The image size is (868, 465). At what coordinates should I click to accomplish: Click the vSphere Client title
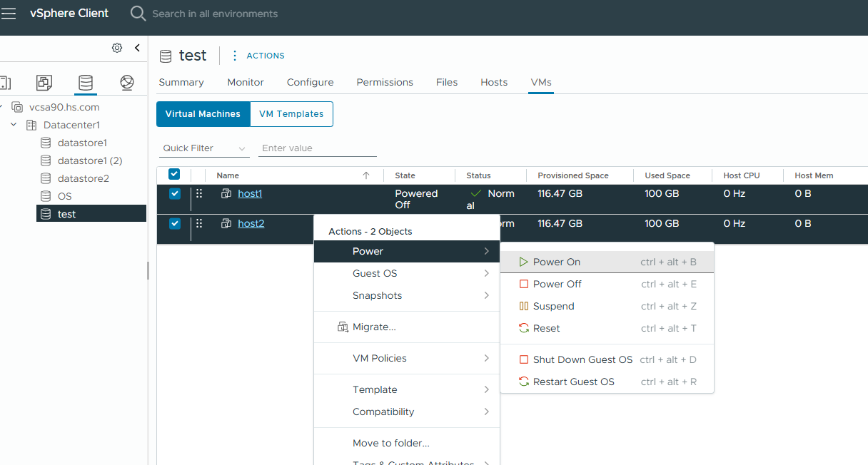coord(69,14)
